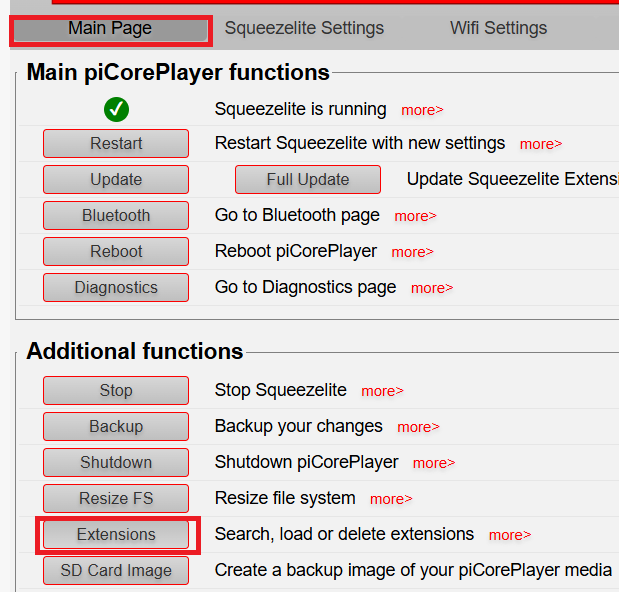Go to Bluetooth page button
The image size is (619, 592).
pos(116,216)
